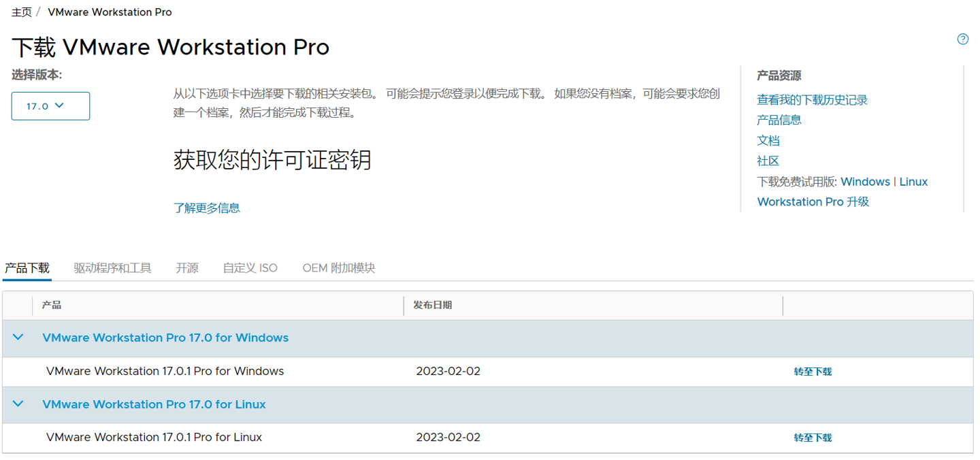Open the Workstation Pro 升级 link

[813, 201]
